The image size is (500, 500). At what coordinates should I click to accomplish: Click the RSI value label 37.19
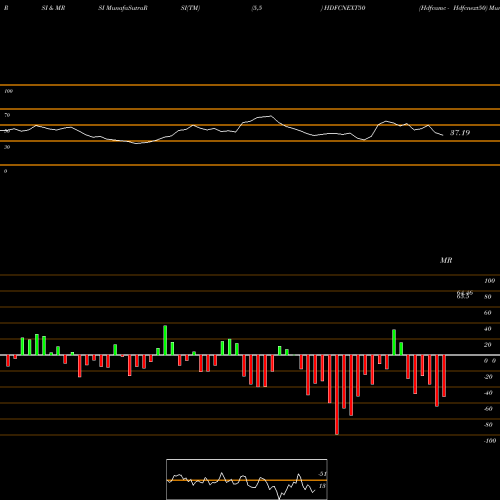(460, 133)
